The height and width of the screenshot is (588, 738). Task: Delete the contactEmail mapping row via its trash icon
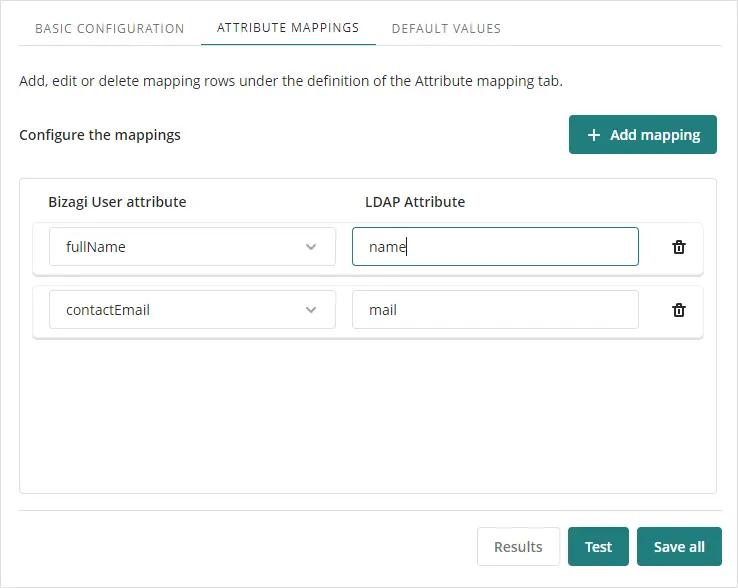pos(678,310)
